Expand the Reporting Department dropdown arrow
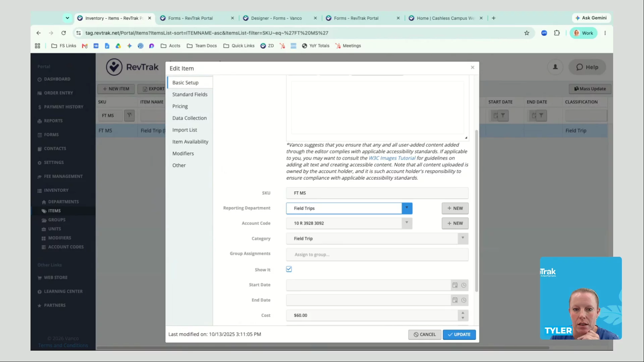The image size is (644, 362). pos(407,208)
